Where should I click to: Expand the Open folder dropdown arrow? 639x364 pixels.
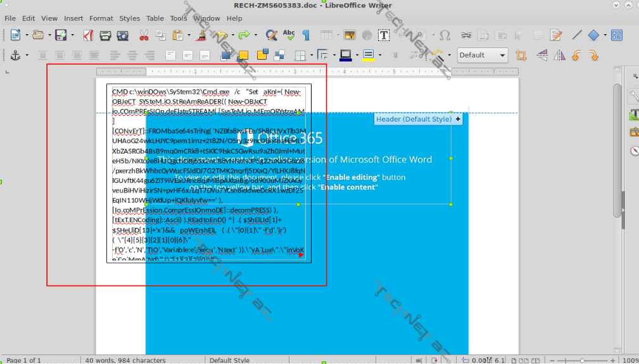[x=49, y=35]
